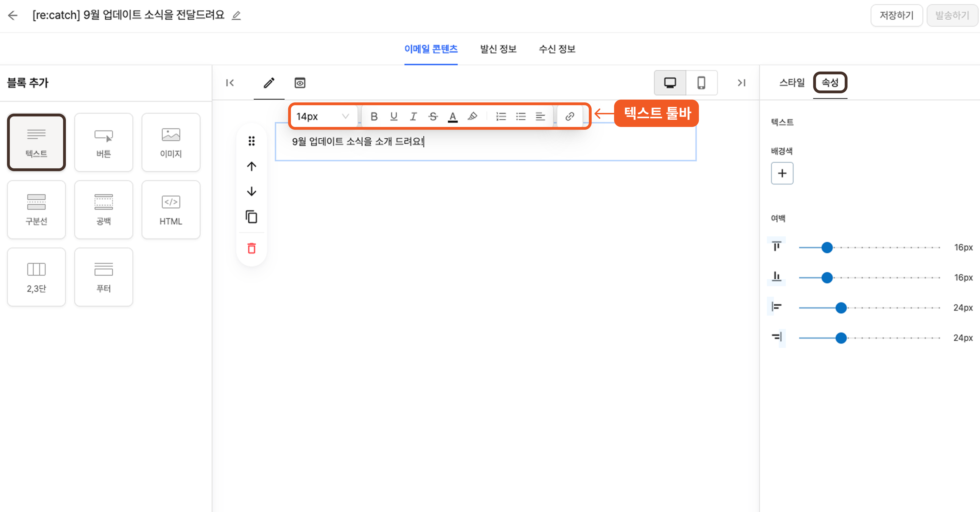Viewport: 980px width, 512px height.
Task: Click the highlighter background color icon
Action: (x=472, y=116)
